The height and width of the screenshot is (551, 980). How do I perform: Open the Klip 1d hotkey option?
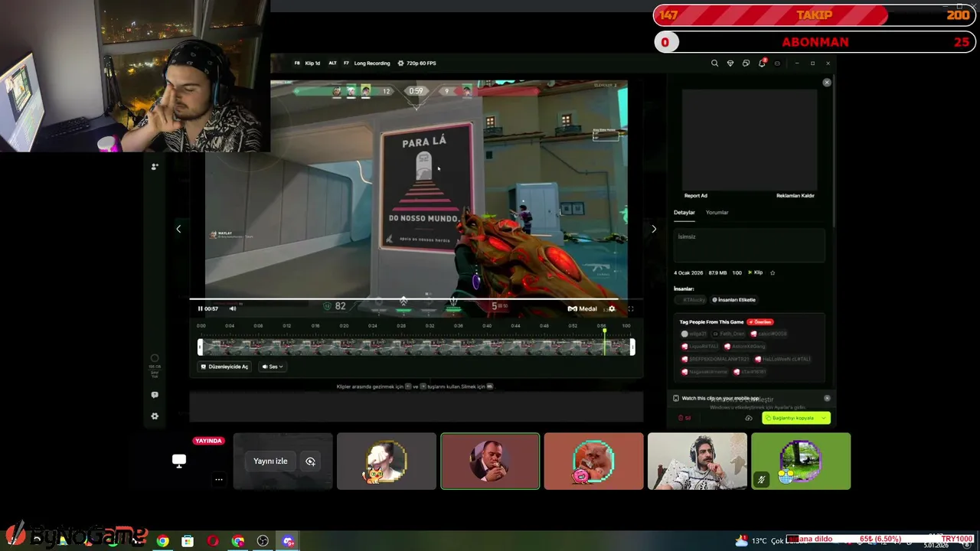(308, 64)
